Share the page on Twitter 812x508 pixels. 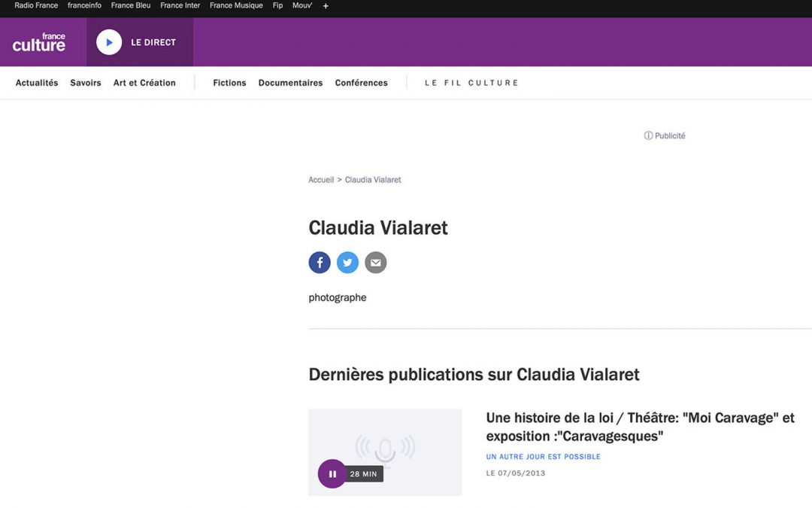pyautogui.click(x=347, y=263)
